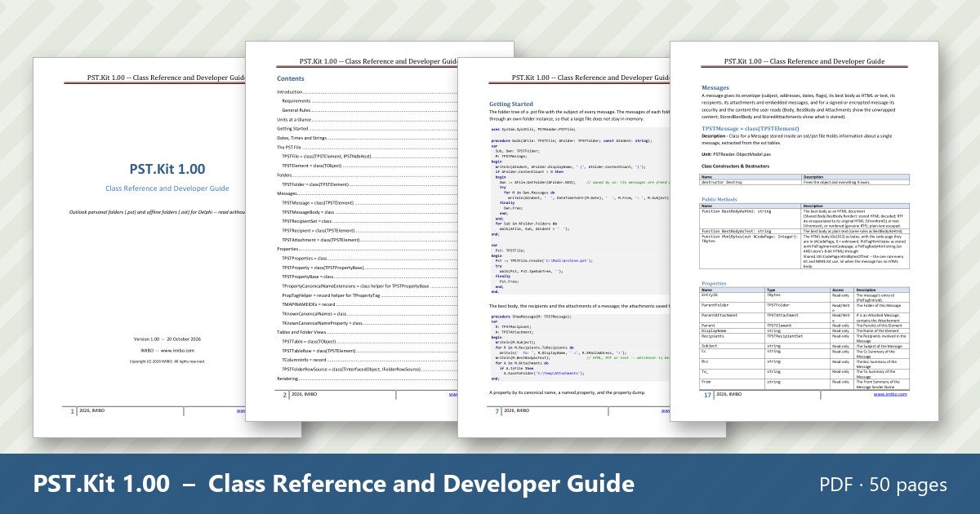Click the copyright line on the cover page
980x514 pixels.
[167, 361]
